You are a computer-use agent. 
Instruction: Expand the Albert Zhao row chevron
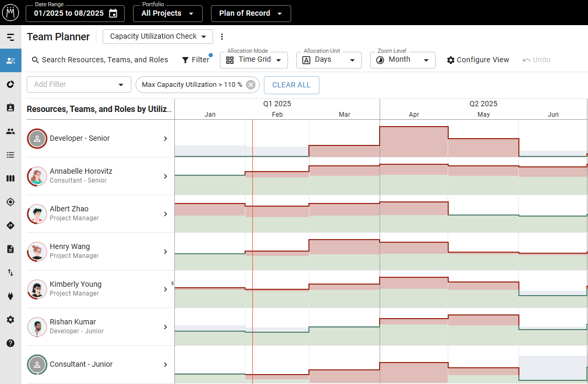click(165, 214)
